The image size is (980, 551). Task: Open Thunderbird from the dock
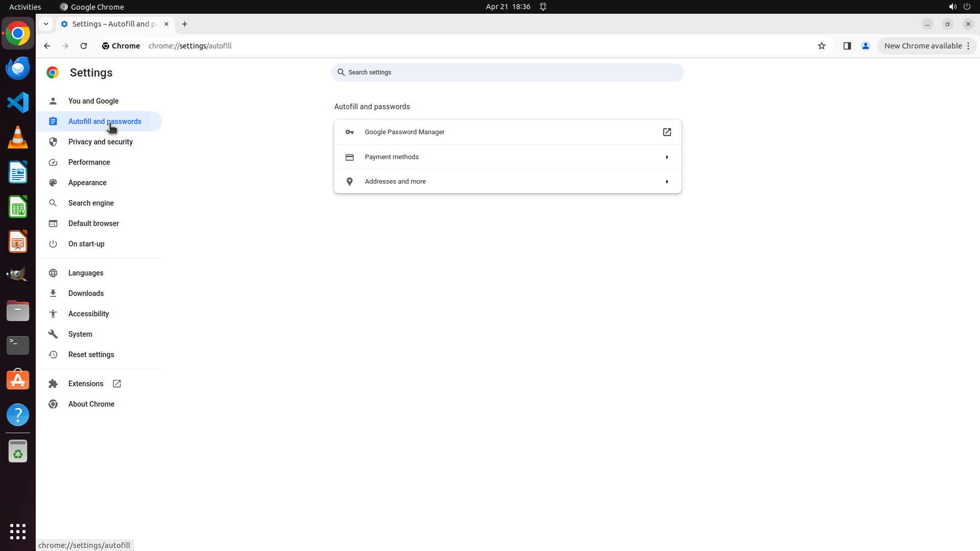(x=18, y=68)
